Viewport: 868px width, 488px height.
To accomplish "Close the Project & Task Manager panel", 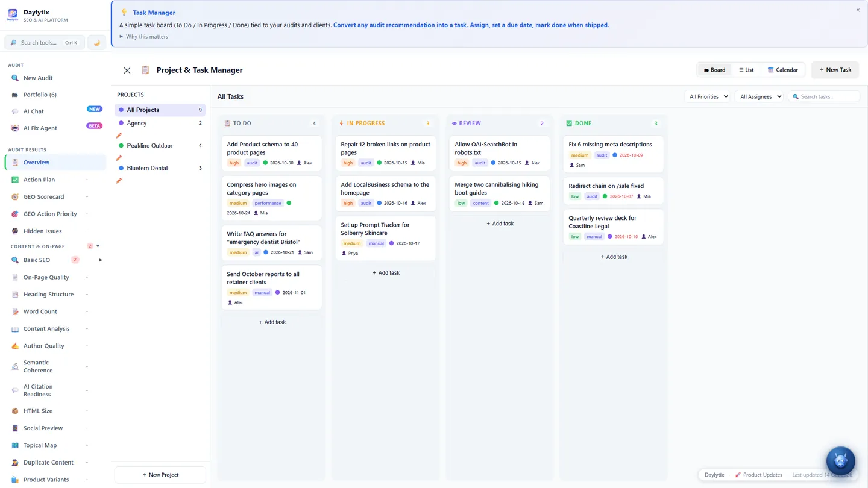I will coord(127,70).
